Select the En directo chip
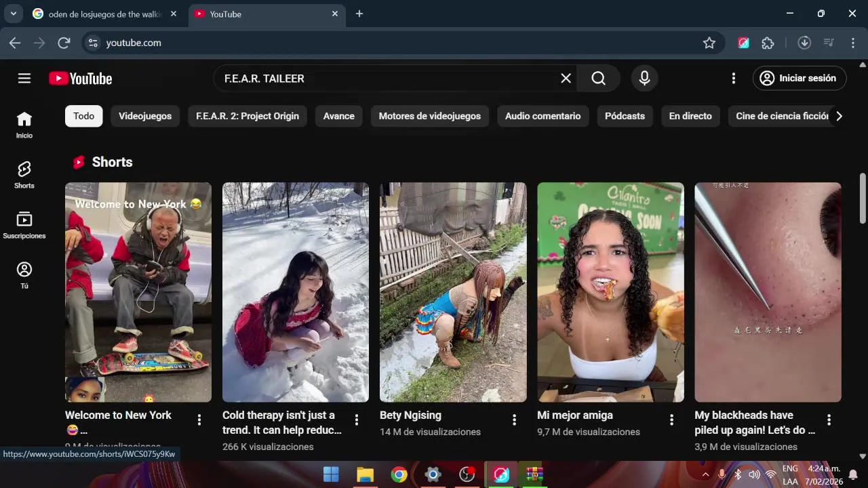 coord(690,116)
